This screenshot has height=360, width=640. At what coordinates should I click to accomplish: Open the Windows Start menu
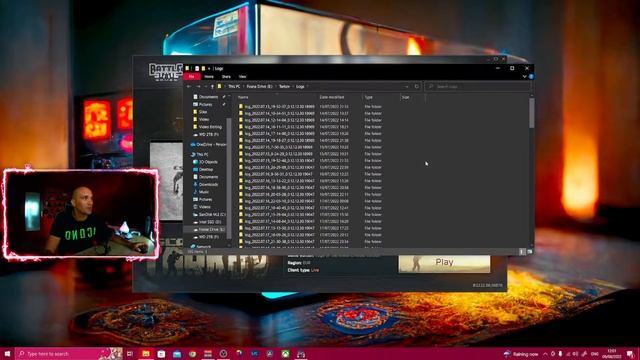click(7, 353)
